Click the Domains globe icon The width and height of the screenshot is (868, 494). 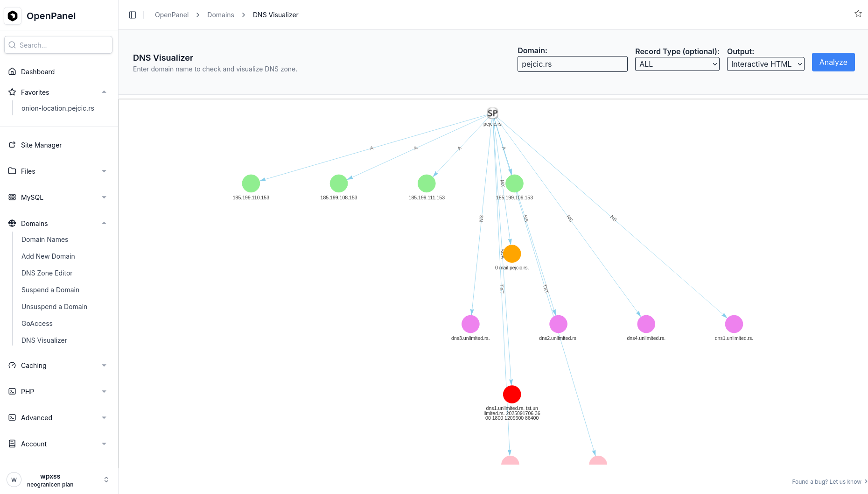tap(12, 223)
